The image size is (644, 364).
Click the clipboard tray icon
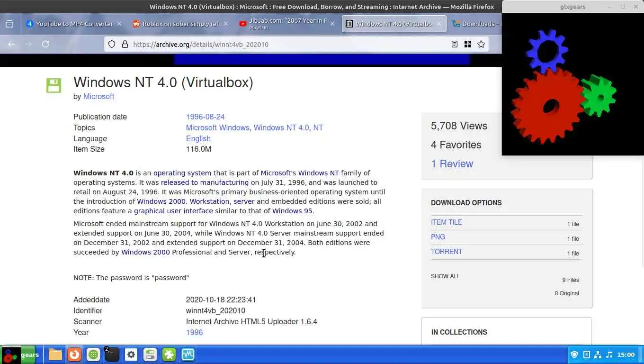587,355
